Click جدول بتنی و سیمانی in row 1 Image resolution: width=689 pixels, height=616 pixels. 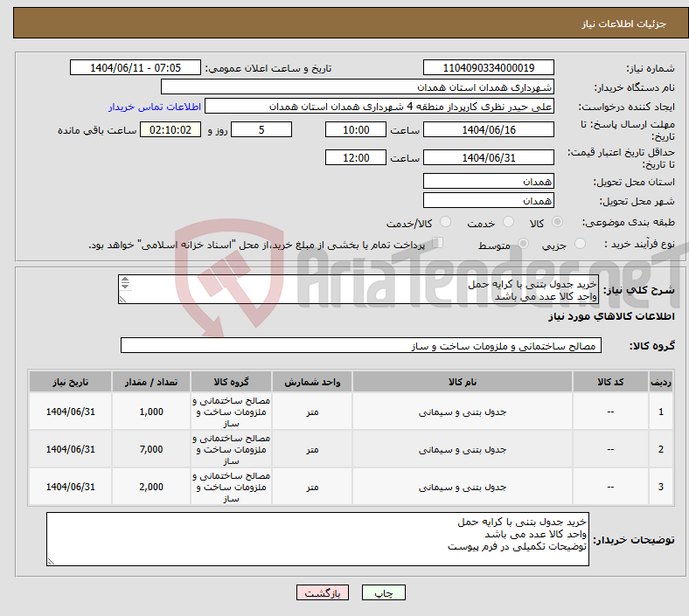pos(463,412)
